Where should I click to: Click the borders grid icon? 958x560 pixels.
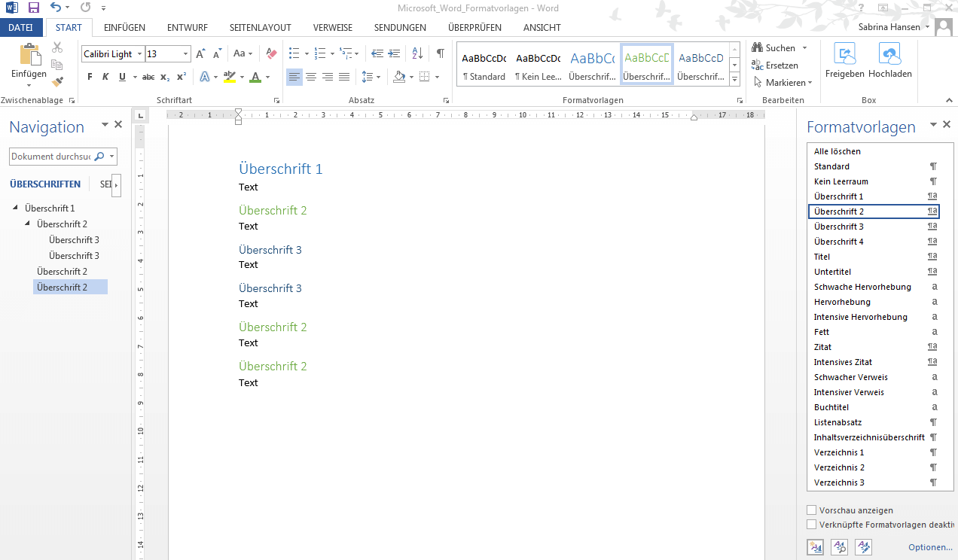(425, 77)
